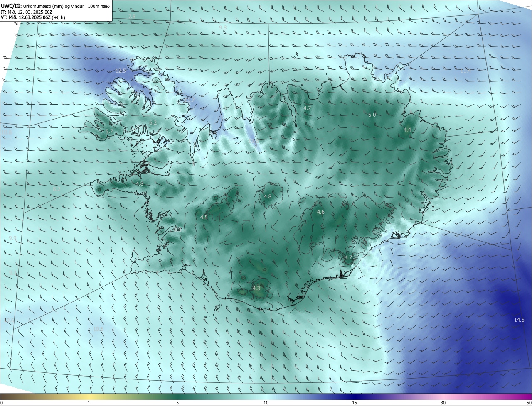The image size is (532, 406).
Task: Click the title text 'Úrkomumætti (mm) og vindur í 100m hæð'
Action: click(66, 5)
